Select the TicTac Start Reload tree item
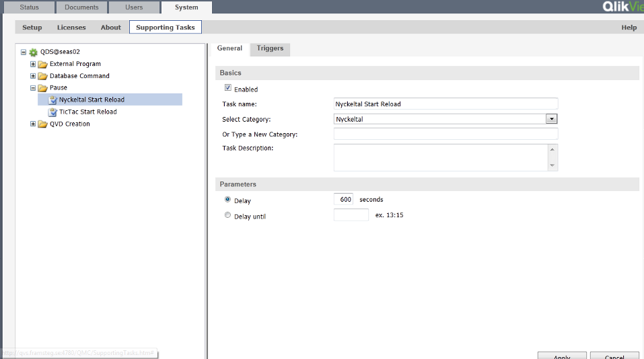 [x=88, y=112]
